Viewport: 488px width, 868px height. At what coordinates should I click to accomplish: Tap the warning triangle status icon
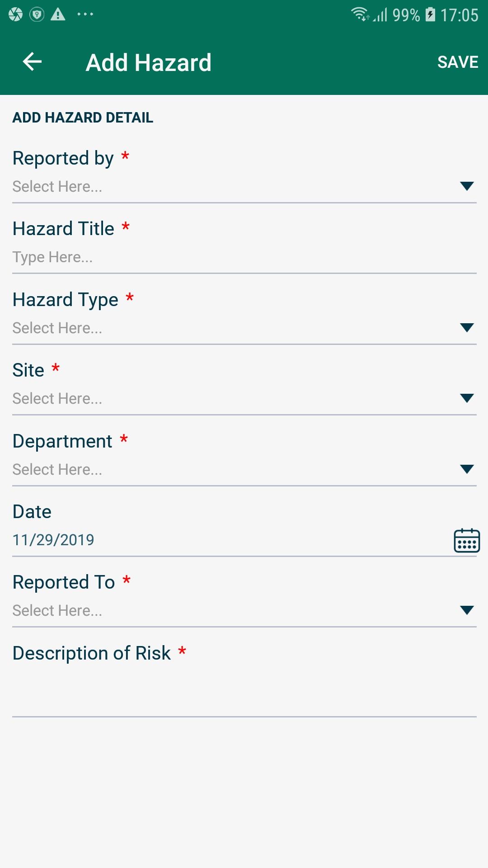(x=58, y=14)
